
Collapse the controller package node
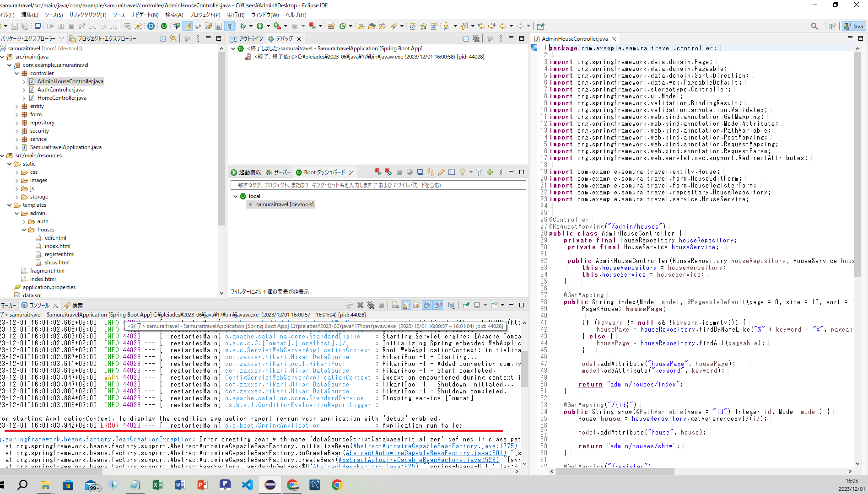16,73
